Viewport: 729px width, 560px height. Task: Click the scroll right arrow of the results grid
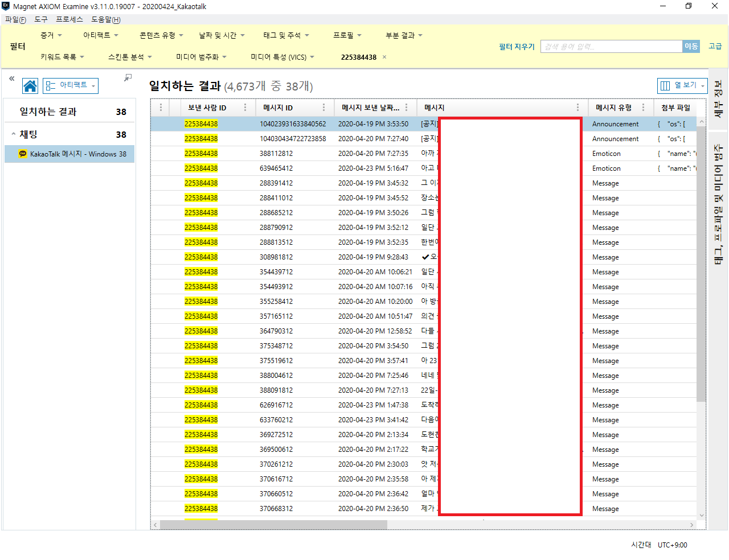point(692,525)
